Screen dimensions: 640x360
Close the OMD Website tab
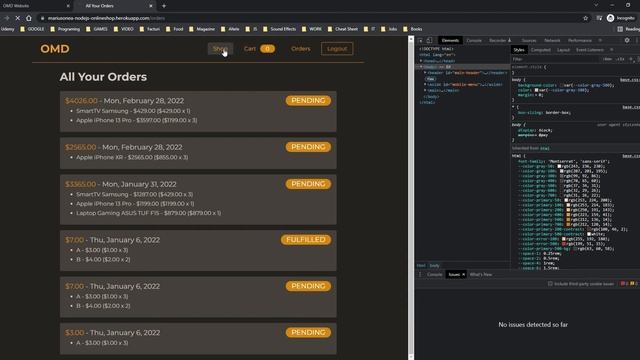68,6
